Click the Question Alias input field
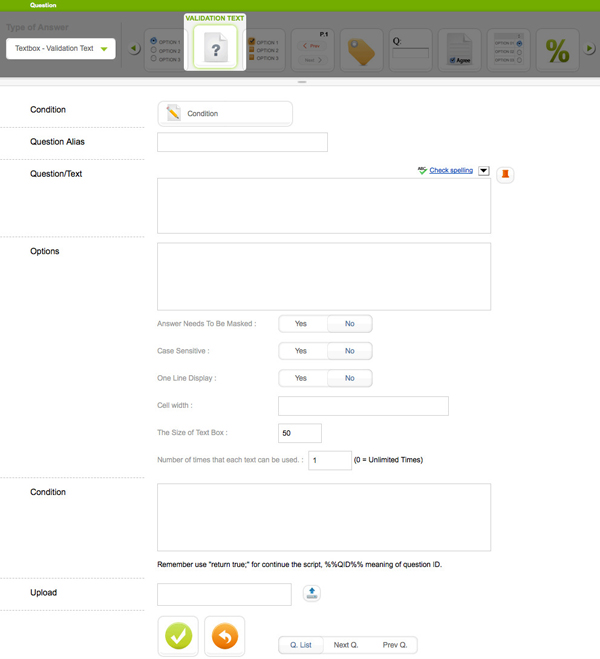This screenshot has height=659, width=600. click(242, 142)
